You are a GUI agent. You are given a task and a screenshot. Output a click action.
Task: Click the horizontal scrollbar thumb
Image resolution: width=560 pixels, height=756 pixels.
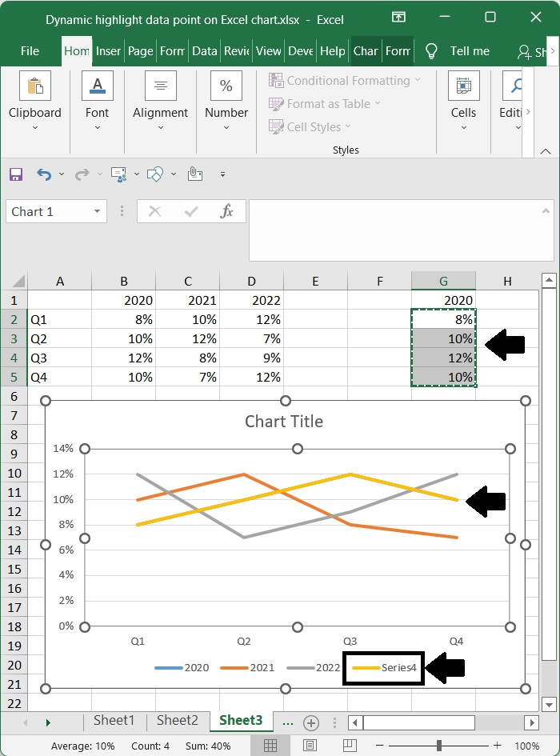(419, 722)
